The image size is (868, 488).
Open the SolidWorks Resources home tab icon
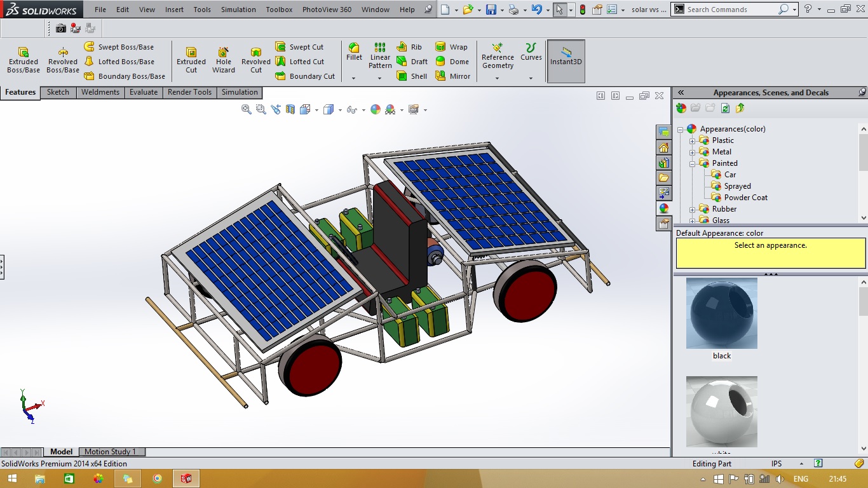[x=664, y=147]
